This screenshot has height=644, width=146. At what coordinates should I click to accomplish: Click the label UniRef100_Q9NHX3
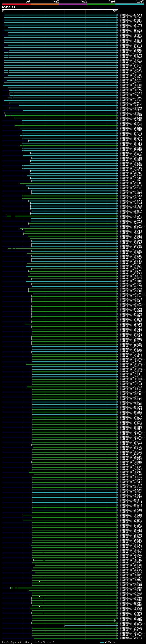tap(131, 349)
